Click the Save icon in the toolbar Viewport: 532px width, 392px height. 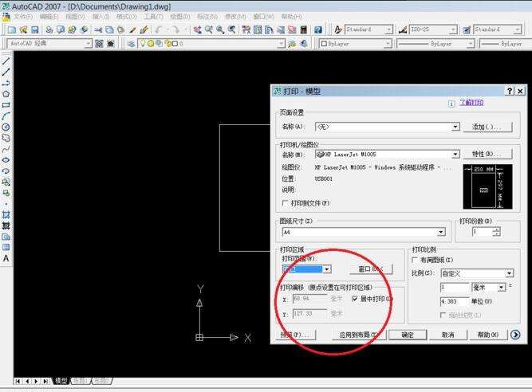[34, 29]
